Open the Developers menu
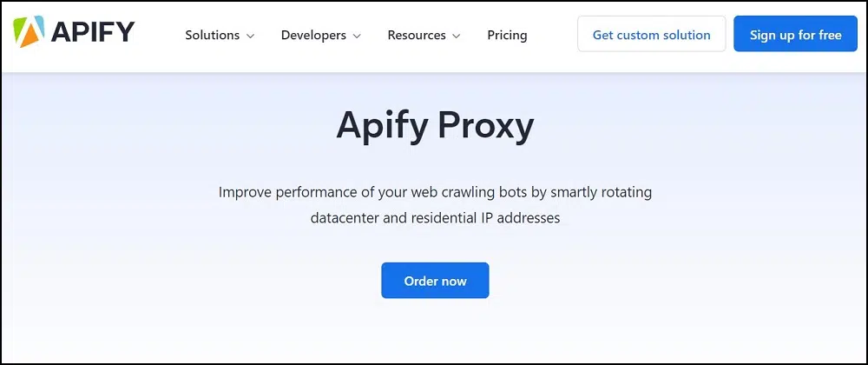The height and width of the screenshot is (365, 868). [x=313, y=36]
